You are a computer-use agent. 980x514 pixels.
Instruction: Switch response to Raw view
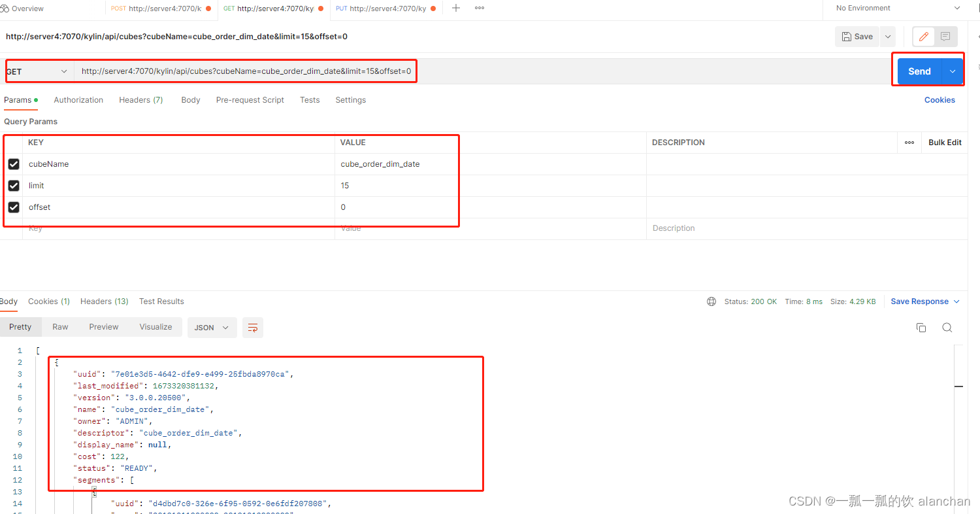[60, 327]
